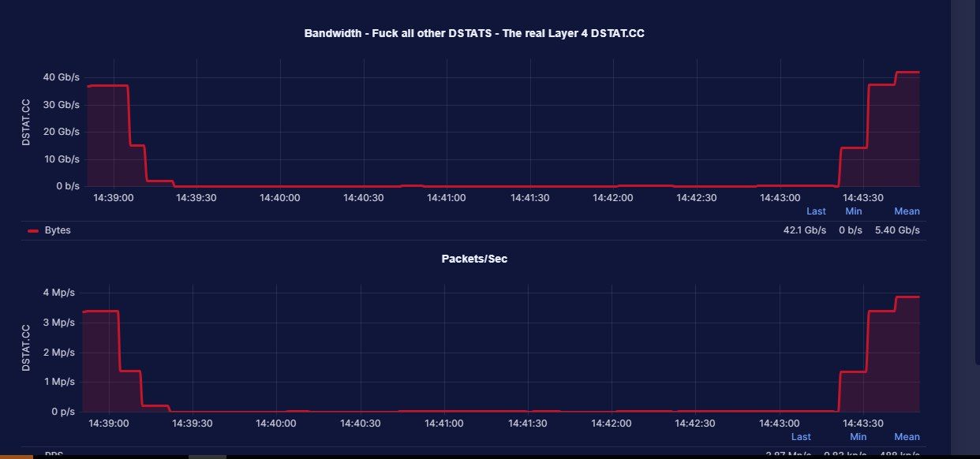This screenshot has height=459, width=980.
Task: Sort Packets/Sec legend by the Last column
Action: point(801,437)
